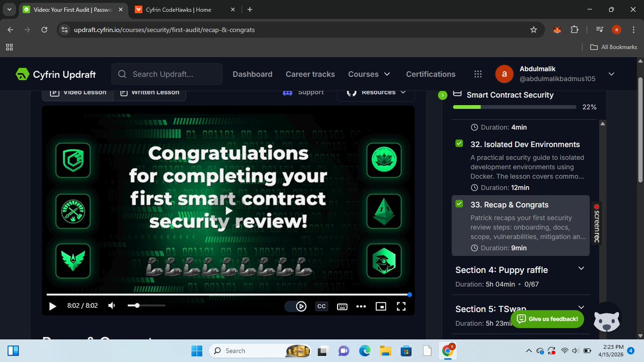
Task: Bookmark this page with star icon
Action: pos(533,29)
